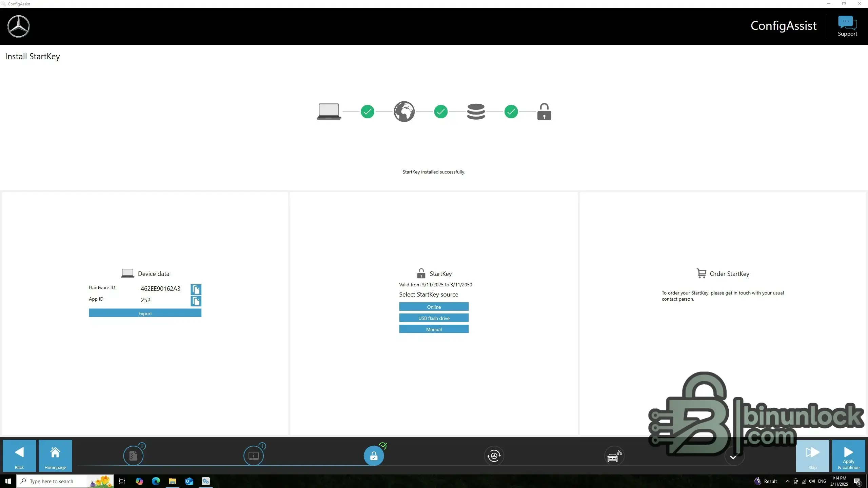Click the shopping cart icon beside Order StartKey
868x488 pixels.
click(x=701, y=273)
